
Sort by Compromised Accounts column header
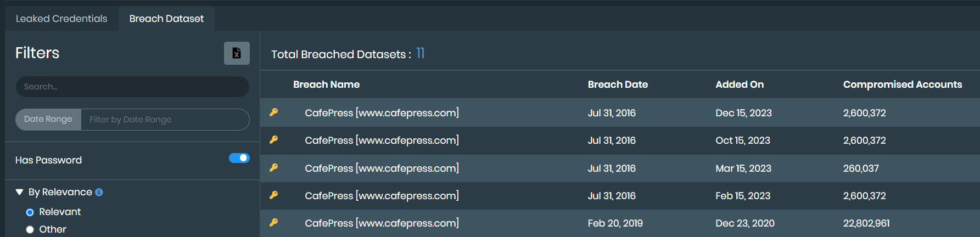pyautogui.click(x=902, y=84)
